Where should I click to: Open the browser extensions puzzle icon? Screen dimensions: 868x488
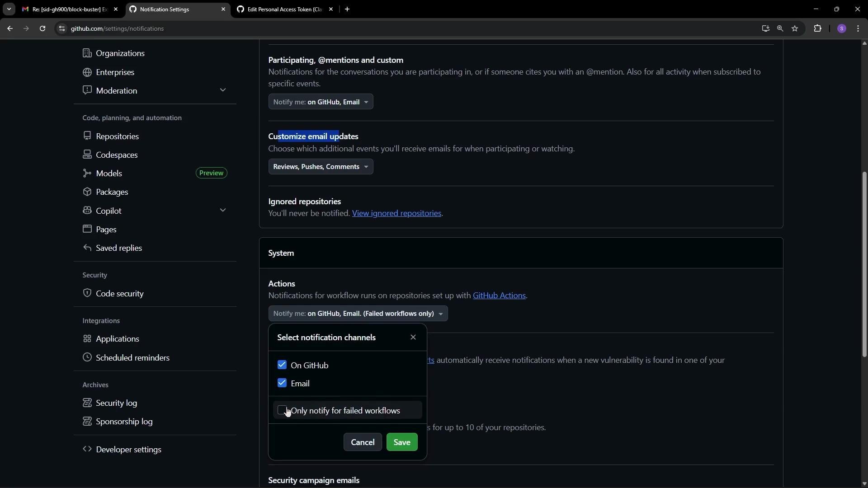pyautogui.click(x=817, y=28)
